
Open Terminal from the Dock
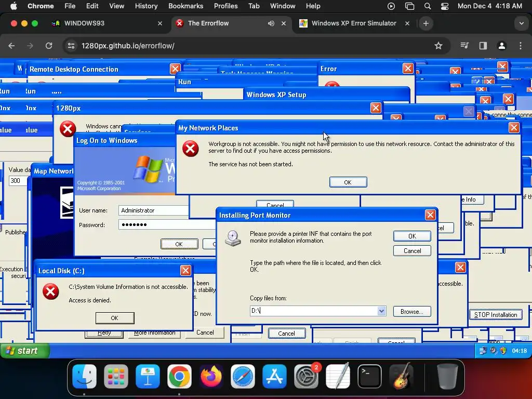369,376
